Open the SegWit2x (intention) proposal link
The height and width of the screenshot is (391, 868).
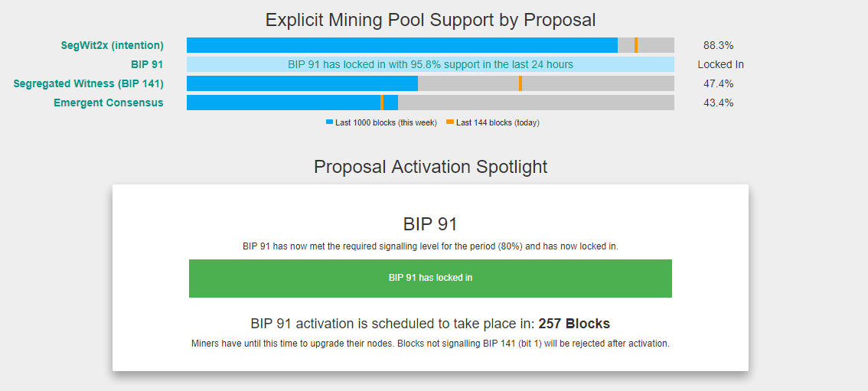(x=113, y=46)
